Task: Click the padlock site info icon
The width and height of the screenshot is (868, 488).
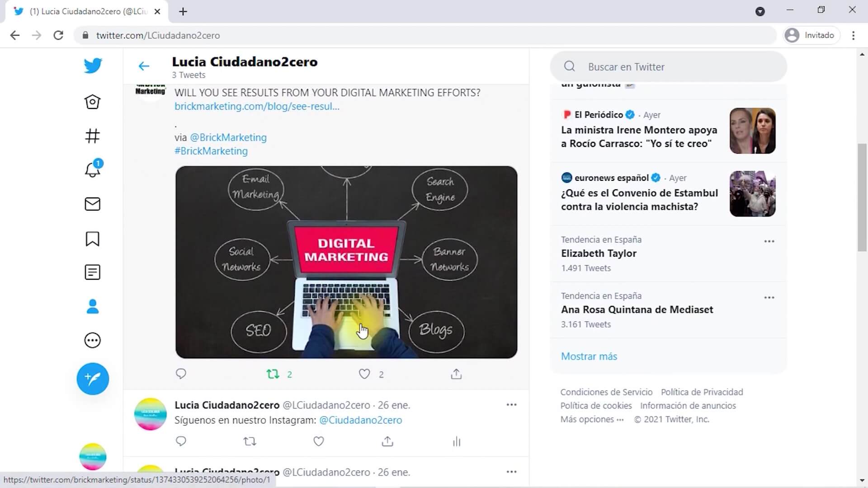Action: coord(85,35)
